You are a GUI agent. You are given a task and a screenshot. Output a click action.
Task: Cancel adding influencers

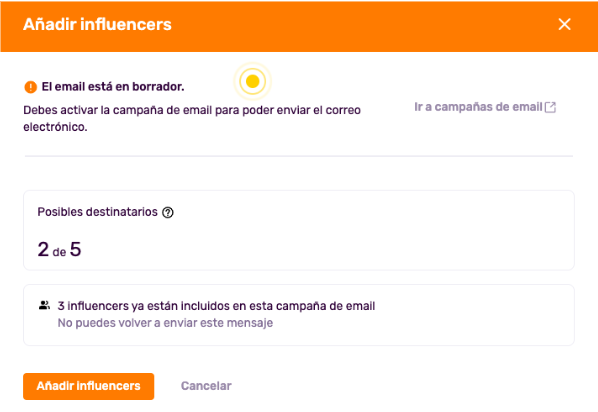206,386
